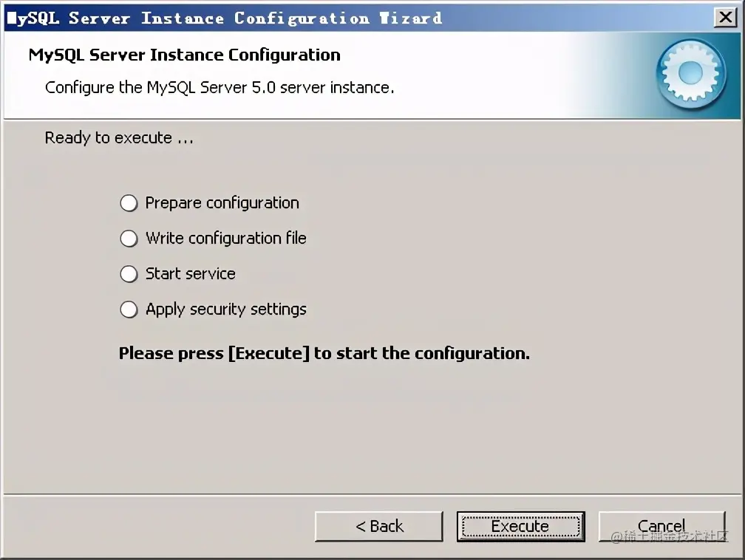
Task: Go back with the < Back button
Action: pos(379,526)
